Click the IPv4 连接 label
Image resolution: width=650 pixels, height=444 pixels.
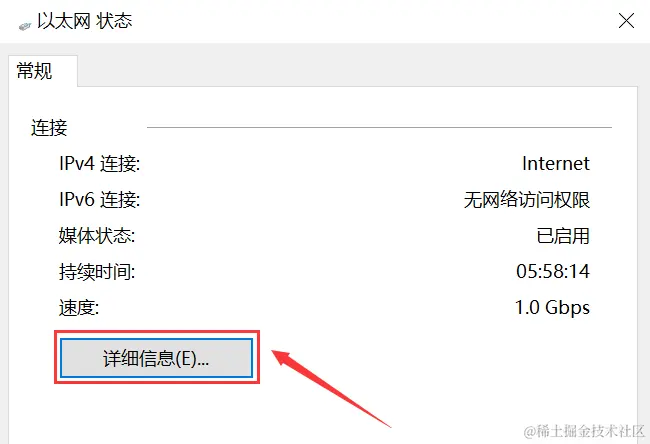point(99,163)
